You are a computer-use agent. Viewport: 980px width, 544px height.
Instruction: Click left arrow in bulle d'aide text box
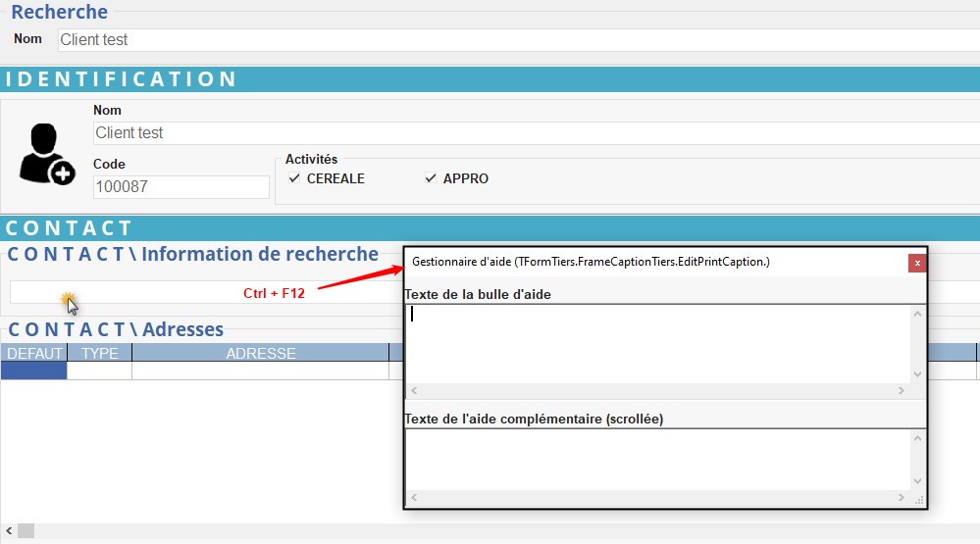click(414, 391)
